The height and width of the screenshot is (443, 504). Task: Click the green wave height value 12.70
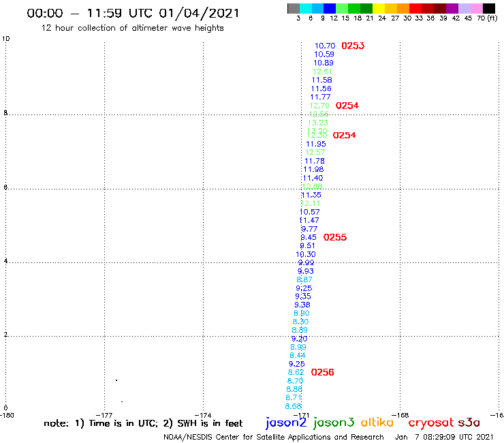[x=319, y=106]
